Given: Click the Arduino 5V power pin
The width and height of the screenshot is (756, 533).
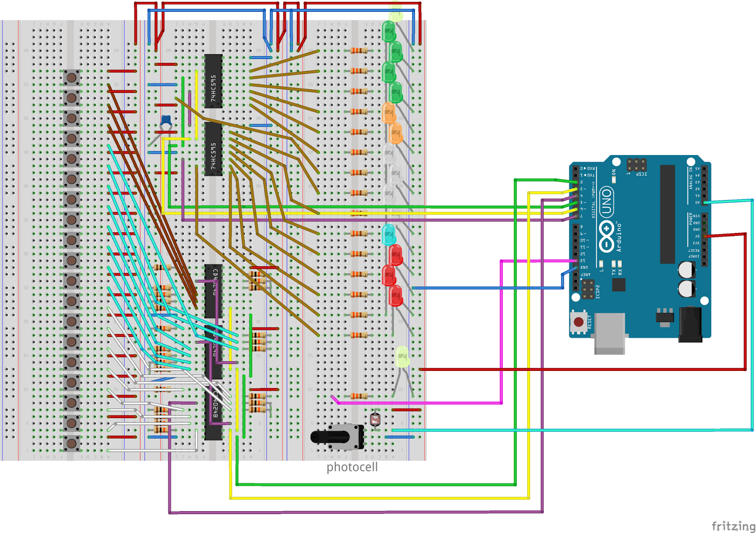Looking at the screenshot, I should [x=704, y=237].
